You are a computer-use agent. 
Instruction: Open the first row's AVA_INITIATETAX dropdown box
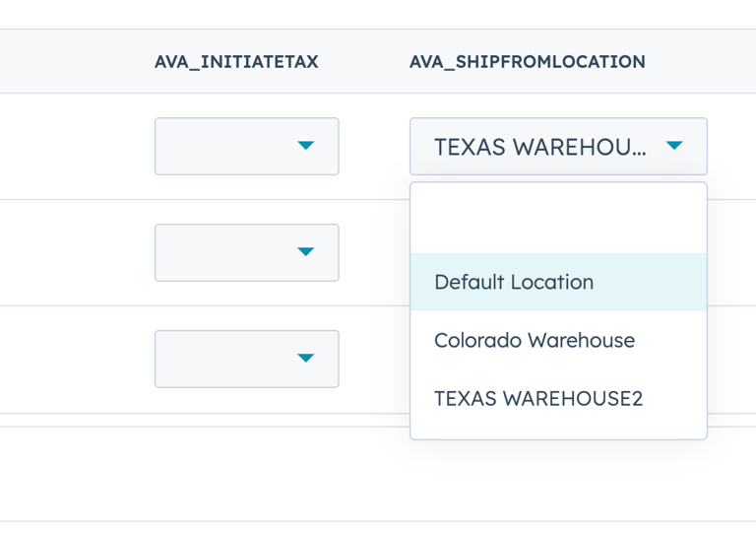tap(246, 146)
